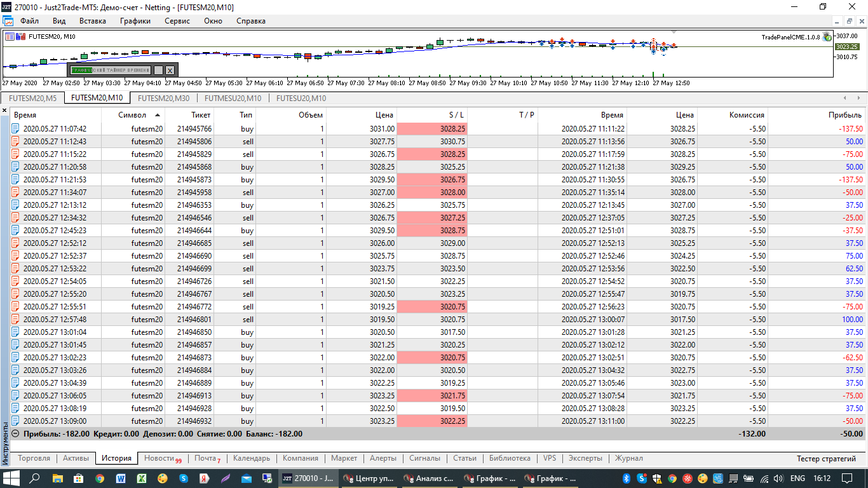
Task: Sort the deals by Прибыль column header
Action: click(845, 115)
